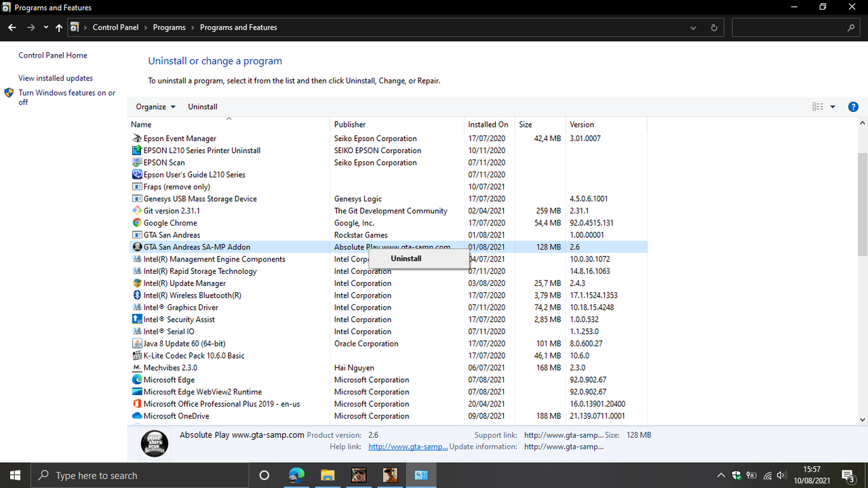The height and width of the screenshot is (488, 868).
Task: Change view using the view layout icon
Action: coord(818,106)
